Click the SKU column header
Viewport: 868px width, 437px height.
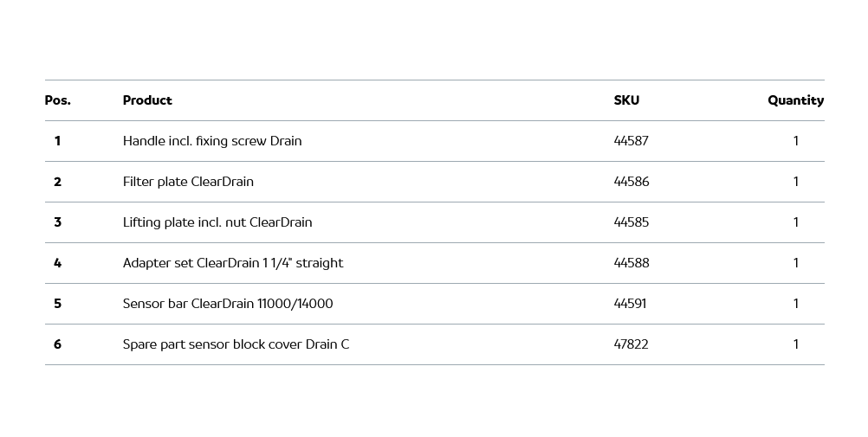(x=626, y=100)
